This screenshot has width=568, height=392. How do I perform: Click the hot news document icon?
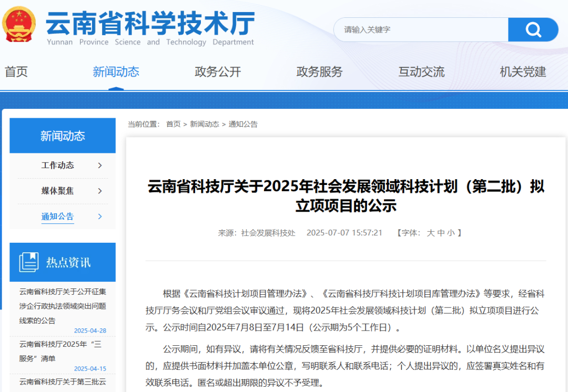pos(29,262)
